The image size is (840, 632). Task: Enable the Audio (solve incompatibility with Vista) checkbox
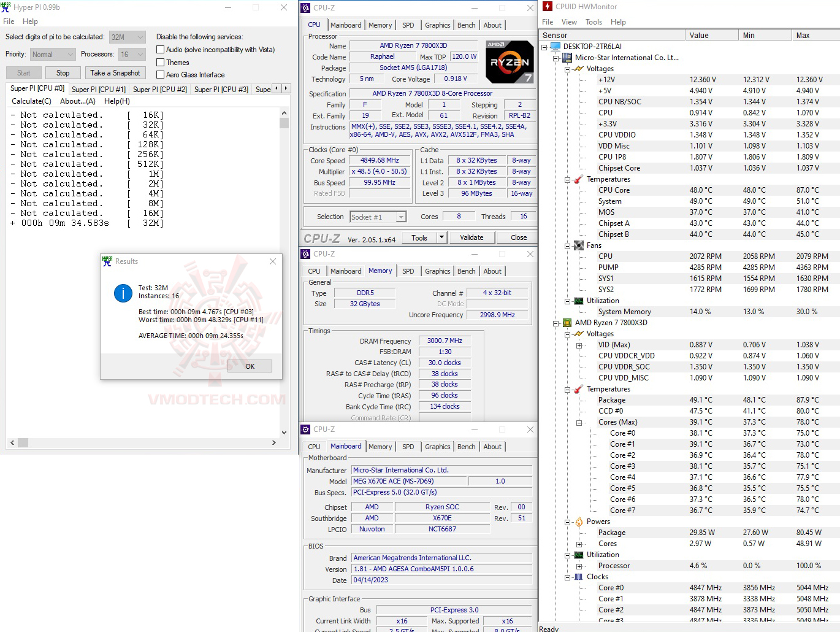pyautogui.click(x=161, y=50)
